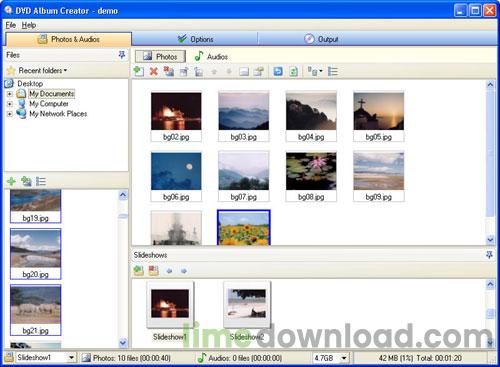500x367 pixels.
Task: Click the photo list scroll up arrow
Action: click(x=490, y=85)
